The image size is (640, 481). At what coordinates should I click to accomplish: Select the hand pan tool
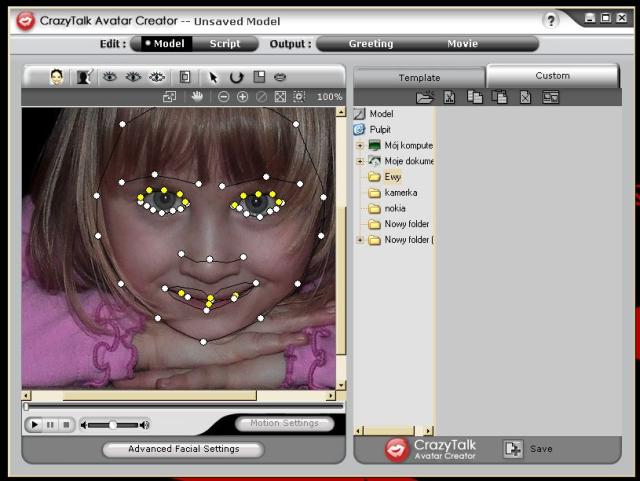[x=197, y=97]
